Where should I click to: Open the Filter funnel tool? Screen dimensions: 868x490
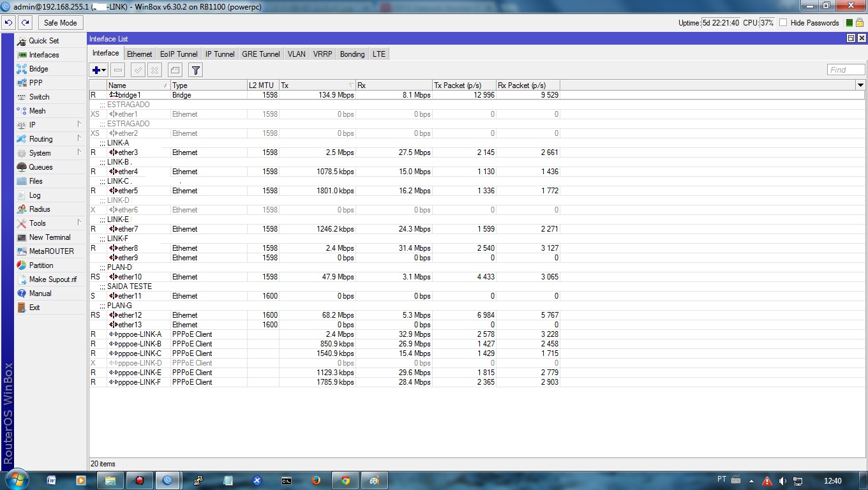(x=196, y=70)
